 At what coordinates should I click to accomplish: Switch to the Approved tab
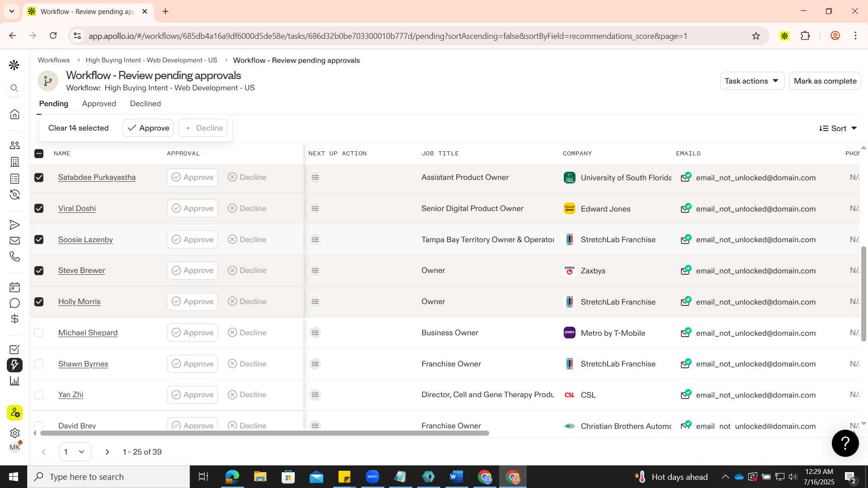click(x=99, y=103)
